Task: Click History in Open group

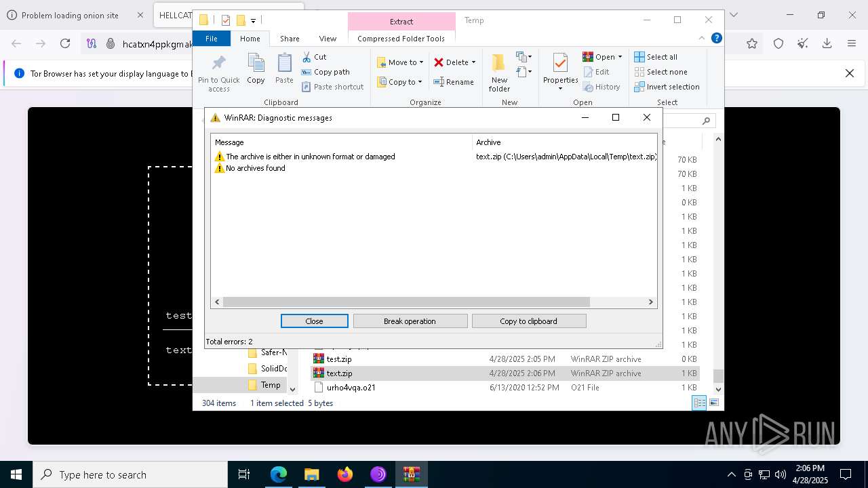Action: pos(601,87)
